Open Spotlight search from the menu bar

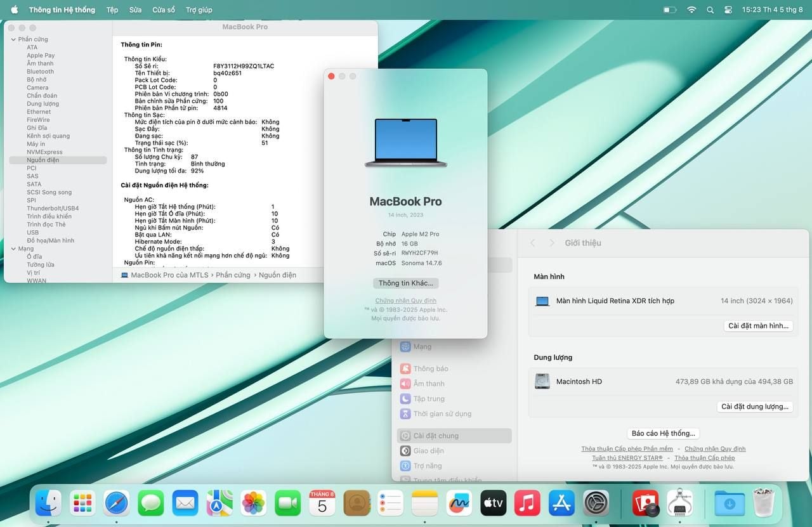pos(710,10)
